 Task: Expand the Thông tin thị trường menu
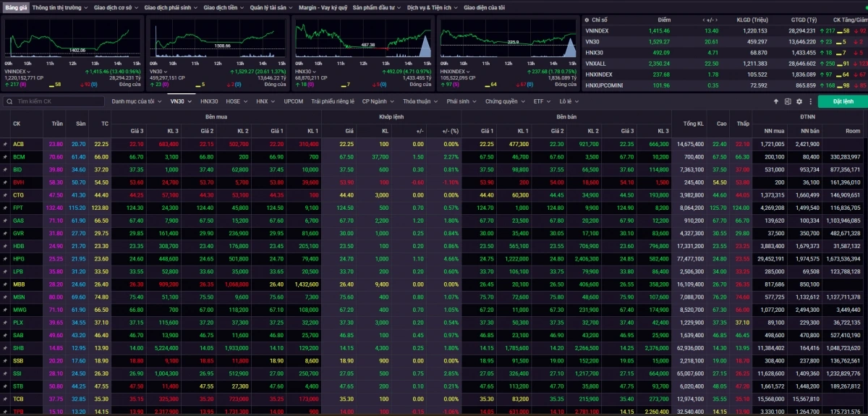[x=60, y=7]
